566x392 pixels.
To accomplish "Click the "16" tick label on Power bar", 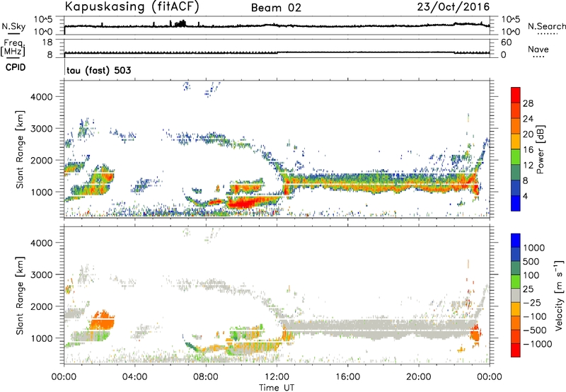I will [528, 150].
